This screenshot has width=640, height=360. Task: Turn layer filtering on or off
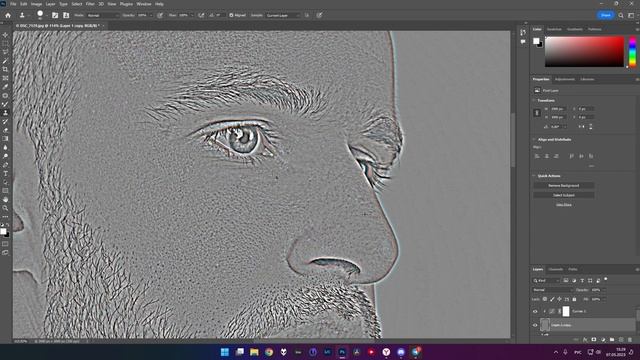click(x=606, y=279)
